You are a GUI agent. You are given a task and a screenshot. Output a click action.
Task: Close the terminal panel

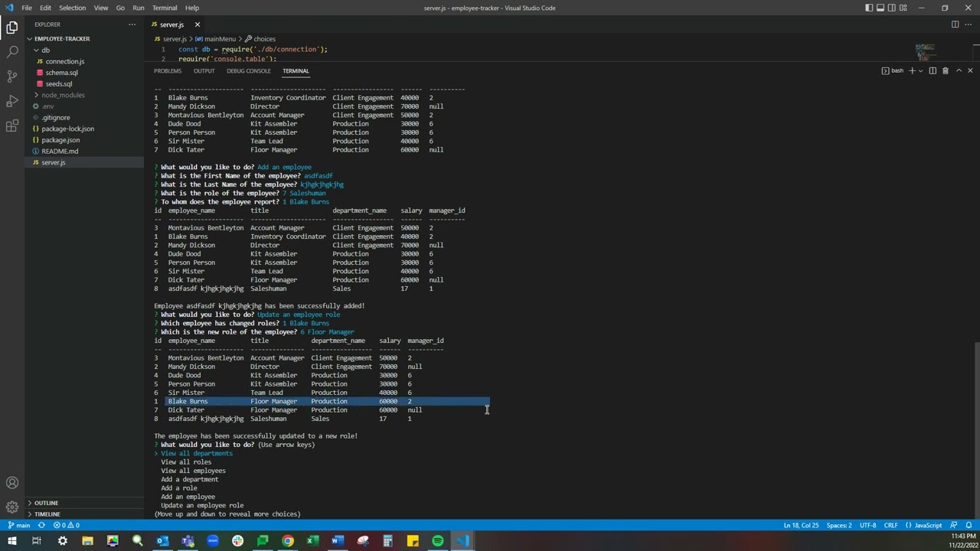point(970,70)
